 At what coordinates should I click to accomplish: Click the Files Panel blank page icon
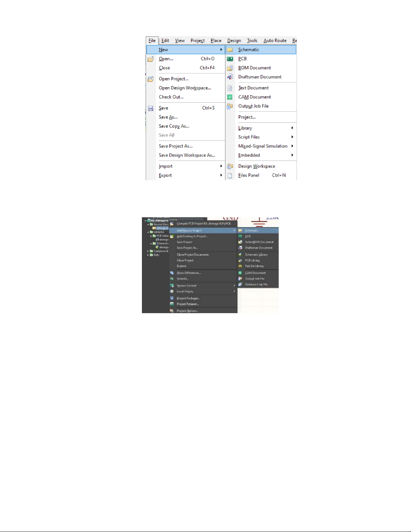230,176
